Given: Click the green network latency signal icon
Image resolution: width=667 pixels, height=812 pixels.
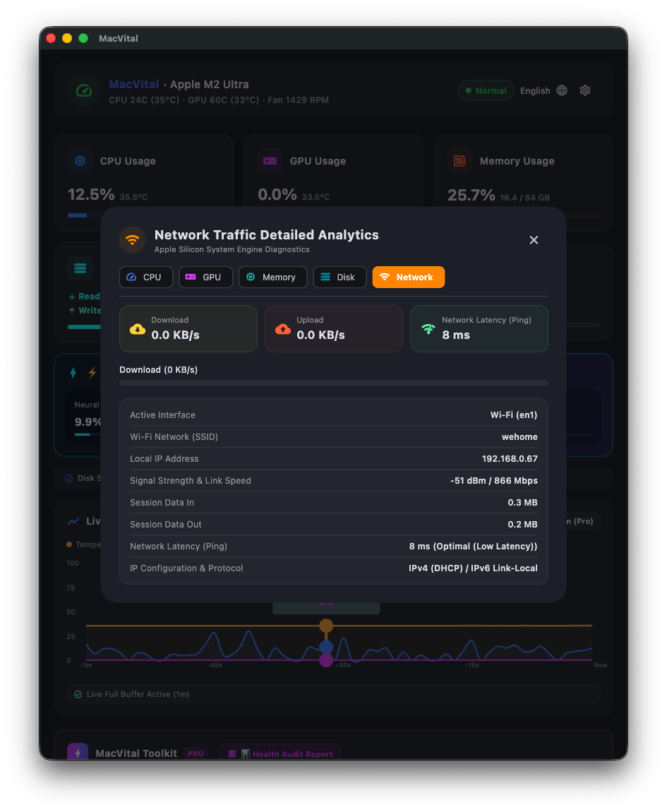Looking at the screenshot, I should 428,329.
